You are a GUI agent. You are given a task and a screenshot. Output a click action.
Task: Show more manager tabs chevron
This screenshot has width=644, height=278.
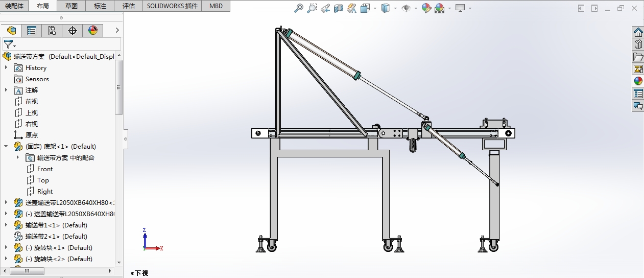tap(117, 31)
